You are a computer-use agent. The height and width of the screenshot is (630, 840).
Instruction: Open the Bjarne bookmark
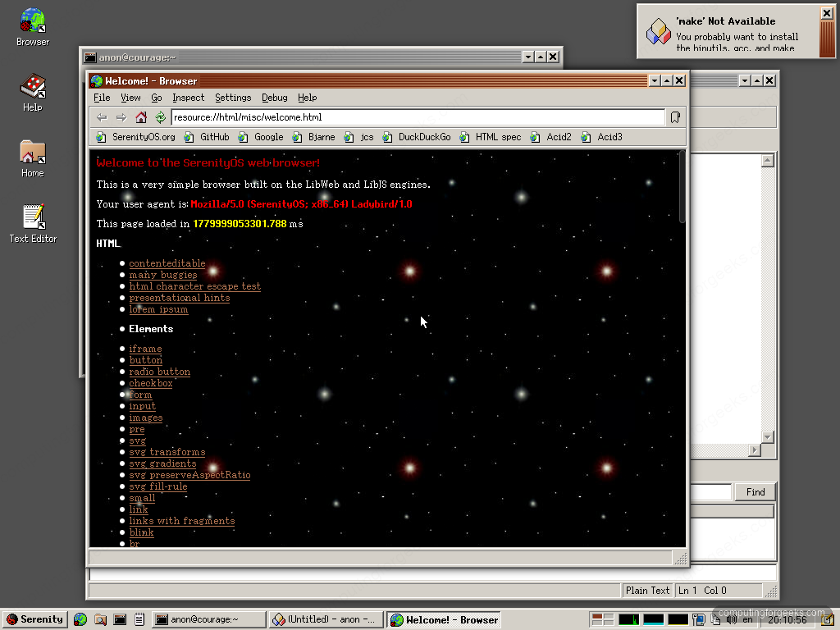click(314, 137)
